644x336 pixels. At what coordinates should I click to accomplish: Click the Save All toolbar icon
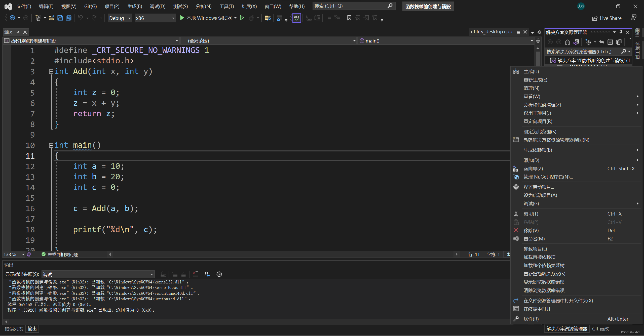[x=68, y=18]
